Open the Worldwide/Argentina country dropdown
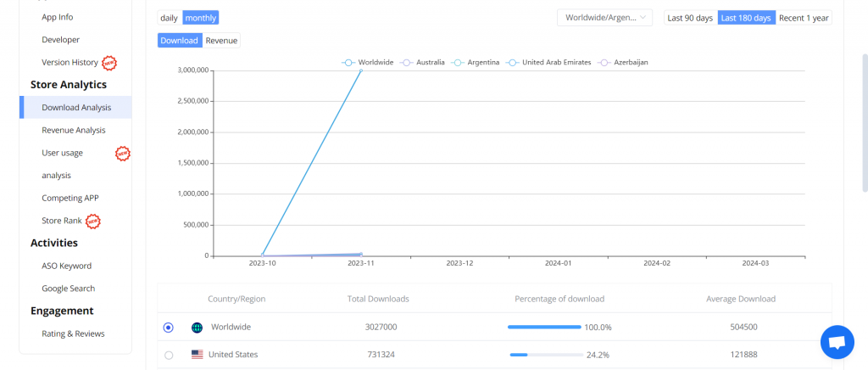868x370 pixels. [604, 18]
